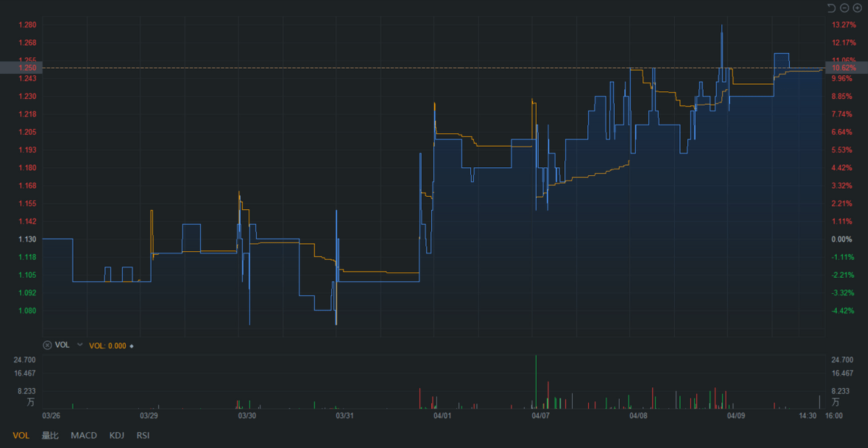The height and width of the screenshot is (448, 868).
Task: Switch to the KDJ indicator tab
Action: (x=116, y=435)
